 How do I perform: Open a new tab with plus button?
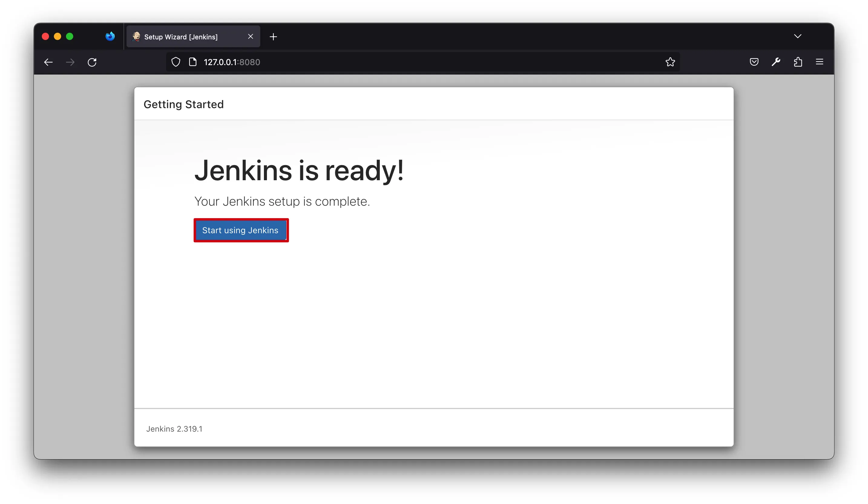(x=273, y=37)
